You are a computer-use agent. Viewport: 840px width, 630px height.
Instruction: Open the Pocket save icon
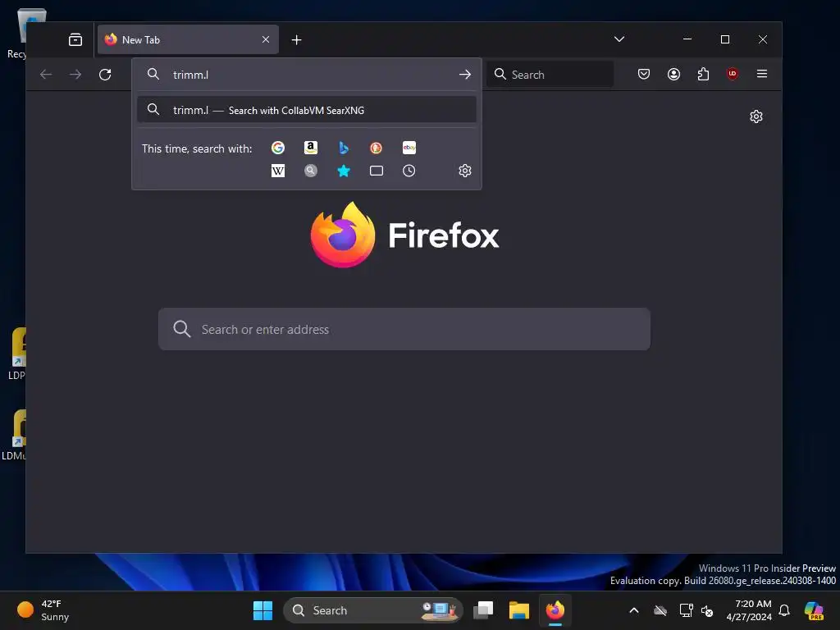(644, 74)
